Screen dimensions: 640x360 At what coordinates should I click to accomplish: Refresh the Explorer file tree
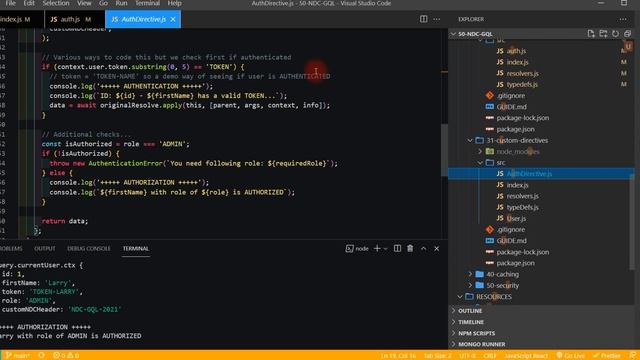click(615, 33)
